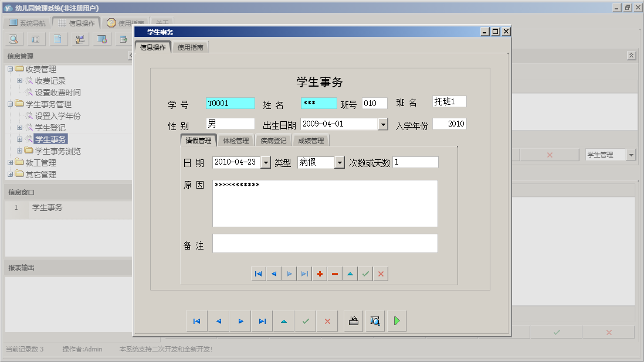This screenshot has width=644, height=362.
Task: Select the magnifier search icon on the toolbar
Action: point(13,39)
